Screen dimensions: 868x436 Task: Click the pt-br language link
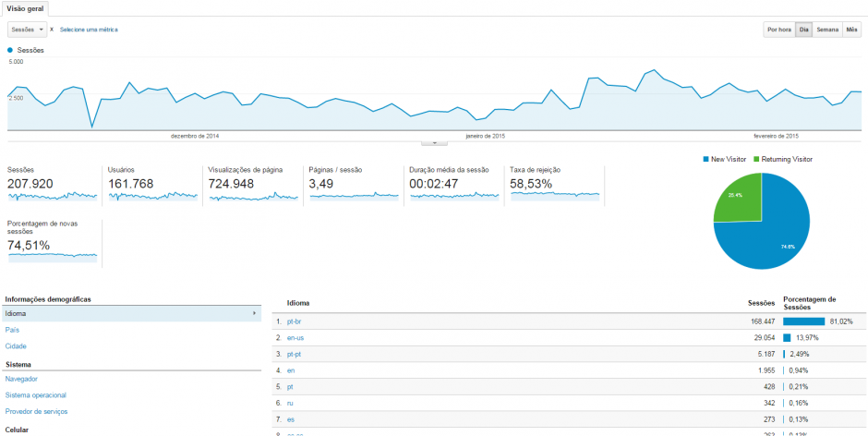[x=294, y=321]
